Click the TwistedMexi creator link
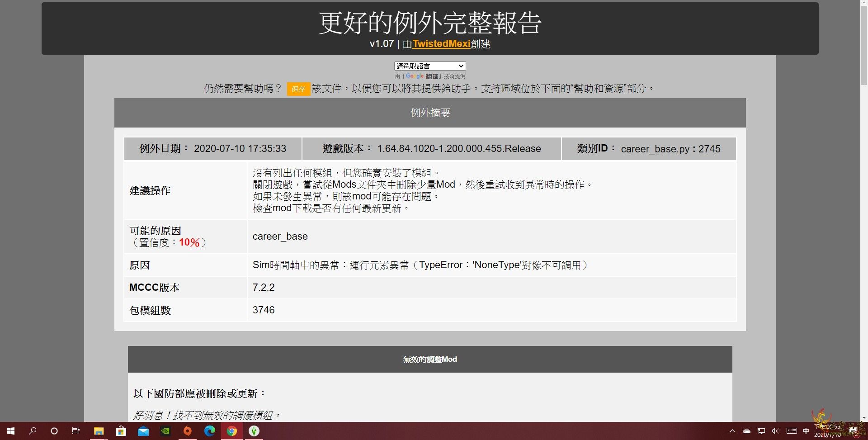The width and height of the screenshot is (868, 440). [441, 44]
